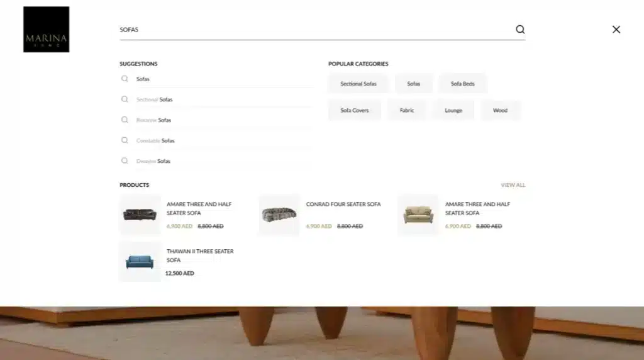Click the magnifier icon in the search bar
644x360 pixels.
[x=520, y=30]
